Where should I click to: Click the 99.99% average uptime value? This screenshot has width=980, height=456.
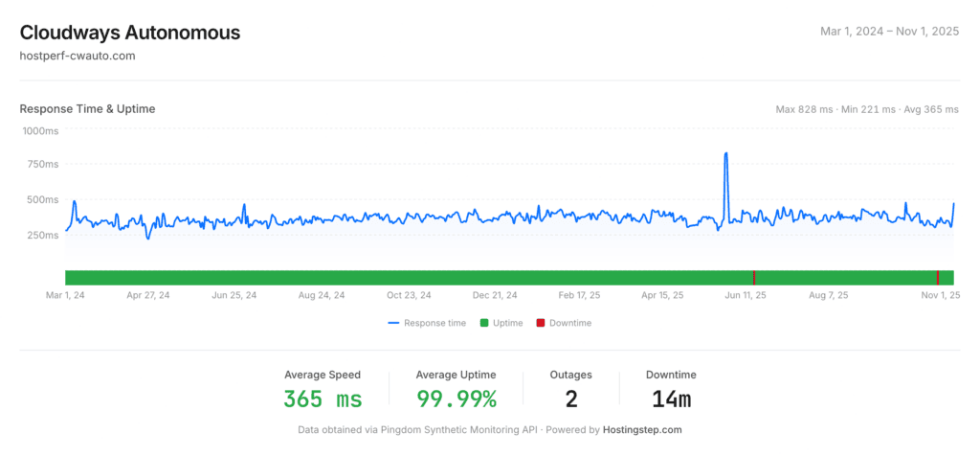point(457,399)
